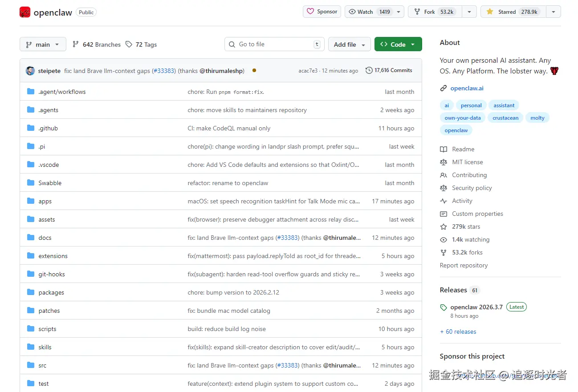The image size is (578, 392).
Task: Open the green Code dropdown
Action: (398, 44)
